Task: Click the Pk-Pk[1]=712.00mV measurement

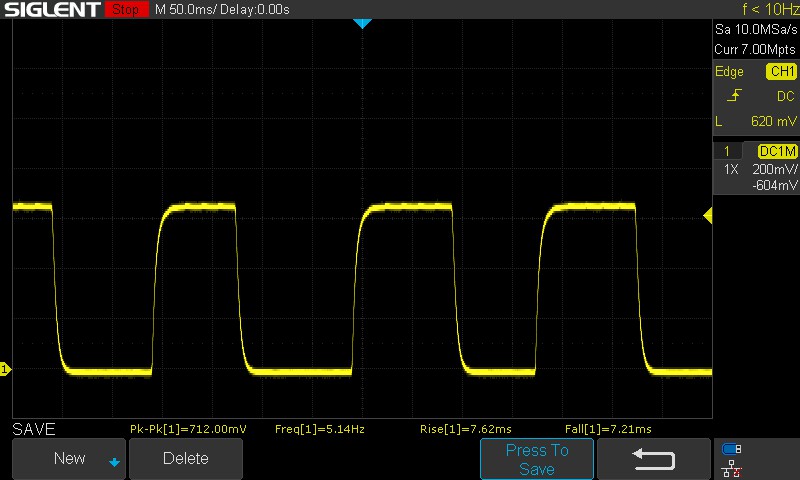Action: click(x=188, y=429)
